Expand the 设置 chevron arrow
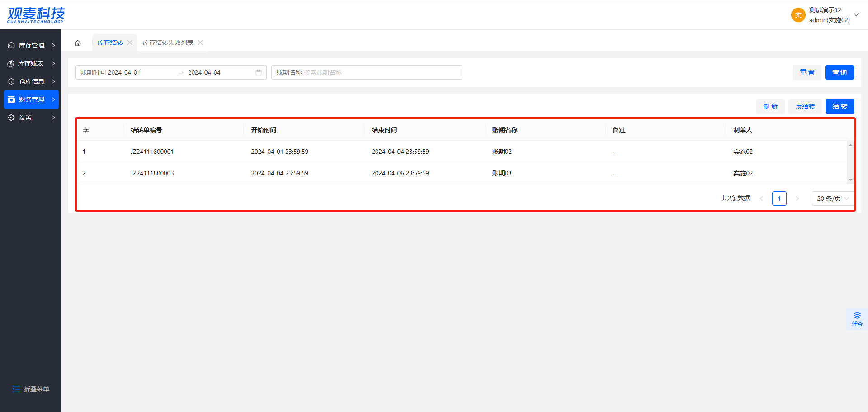 (x=53, y=118)
